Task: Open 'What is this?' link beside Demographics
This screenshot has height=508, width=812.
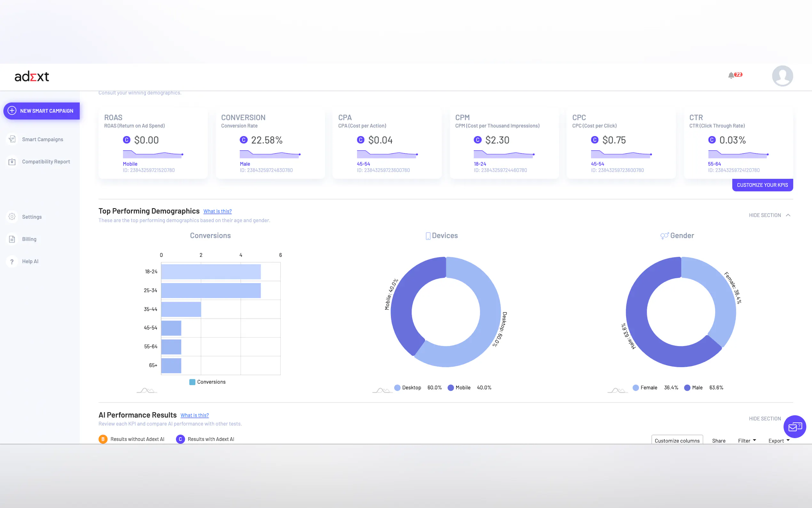Action: (x=217, y=211)
